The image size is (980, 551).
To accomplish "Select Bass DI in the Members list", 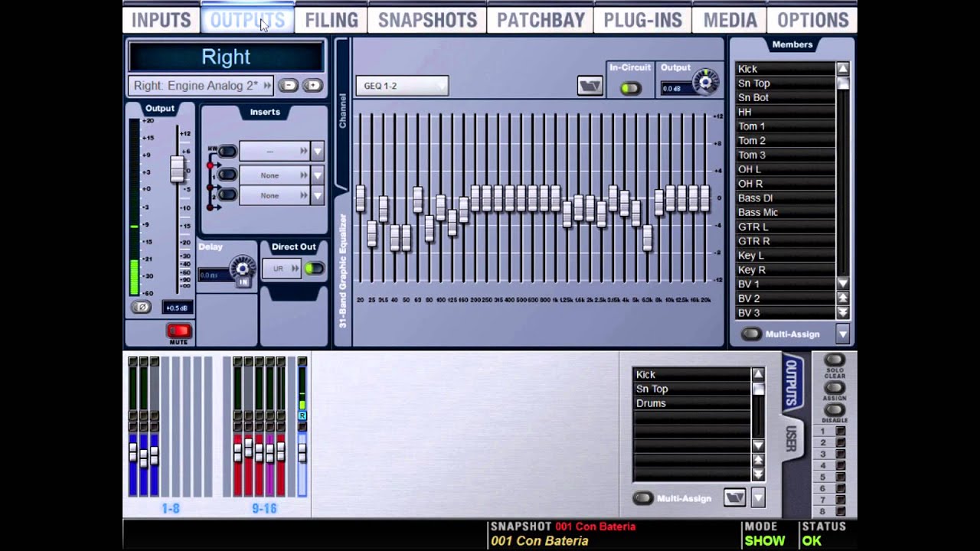I will (785, 198).
